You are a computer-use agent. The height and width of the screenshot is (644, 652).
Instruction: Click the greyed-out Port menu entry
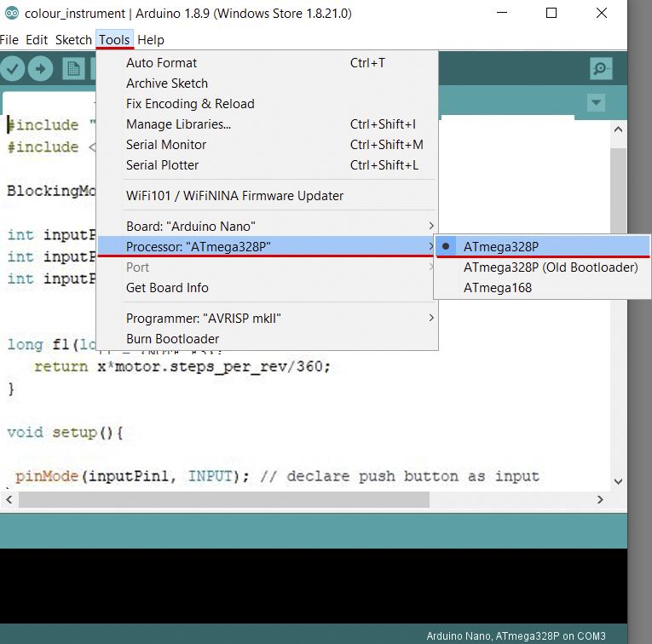pyautogui.click(x=267, y=267)
